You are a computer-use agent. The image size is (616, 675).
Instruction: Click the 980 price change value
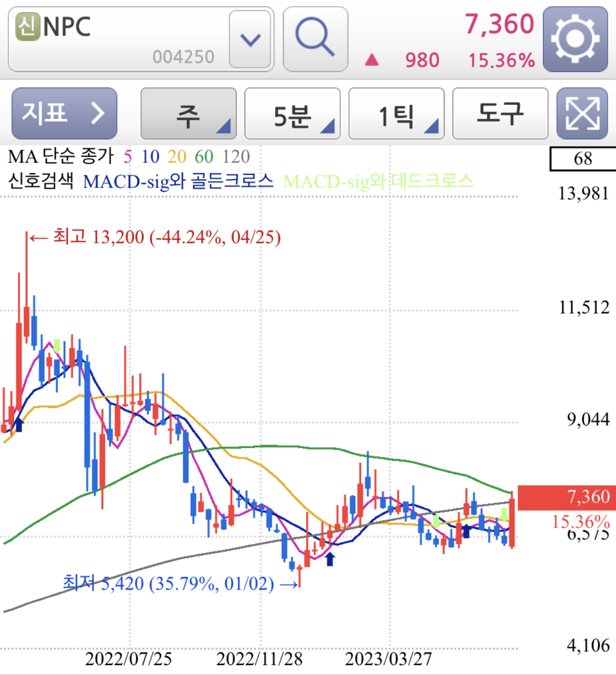[422, 61]
